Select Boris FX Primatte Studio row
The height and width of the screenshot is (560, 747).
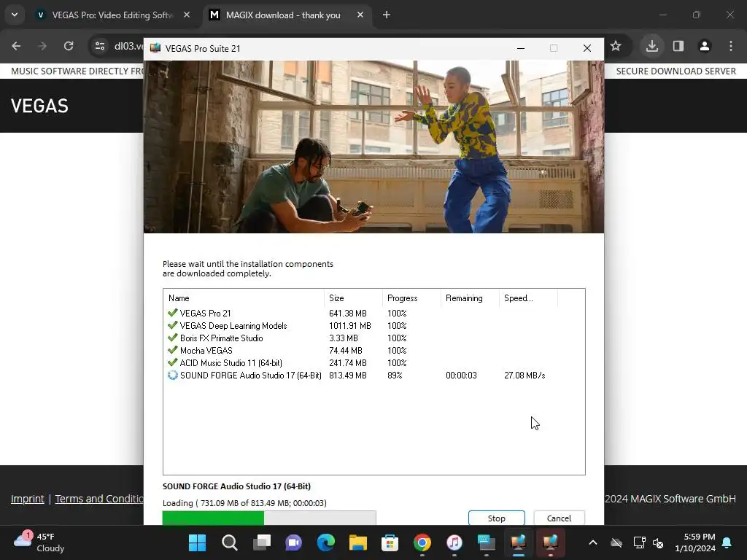[x=374, y=338]
